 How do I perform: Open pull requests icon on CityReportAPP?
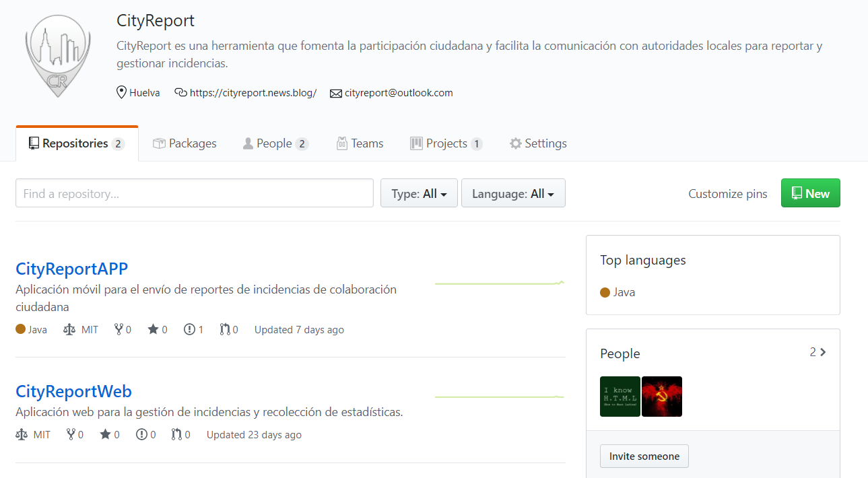225,329
